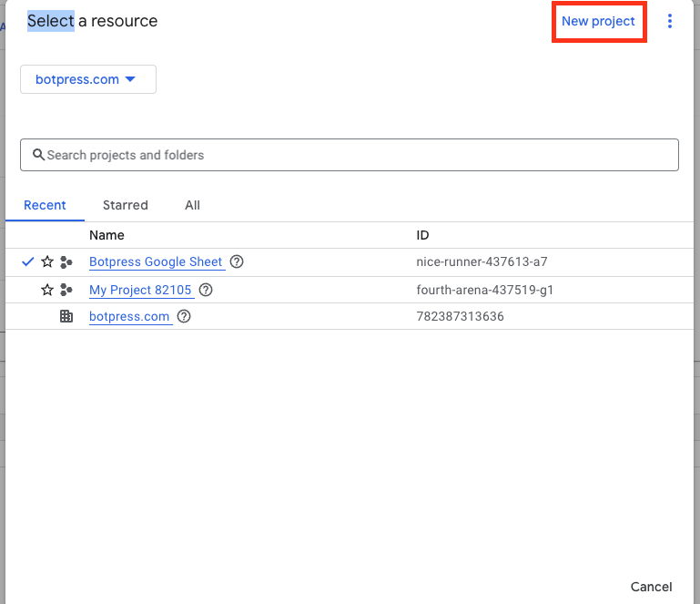Select ID text fourth-arena-437519-g1
Image resolution: width=700 pixels, height=604 pixels.
click(485, 290)
